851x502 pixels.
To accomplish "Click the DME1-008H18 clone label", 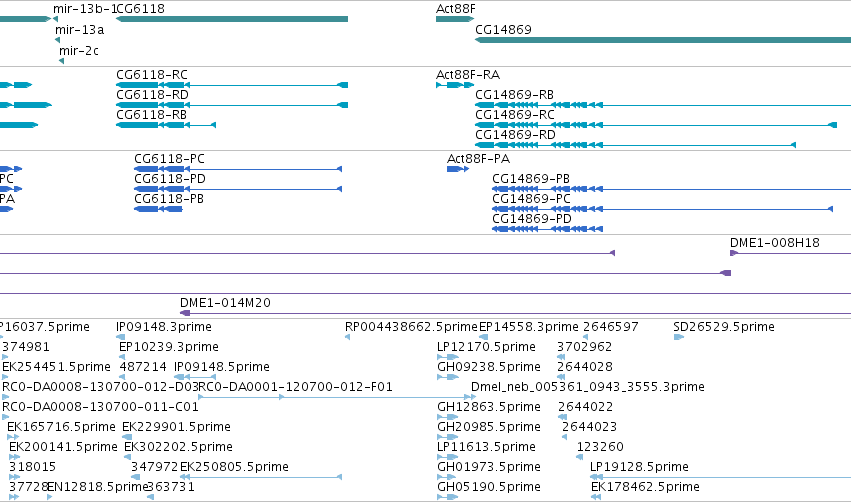I will pyautogui.click(x=774, y=243).
